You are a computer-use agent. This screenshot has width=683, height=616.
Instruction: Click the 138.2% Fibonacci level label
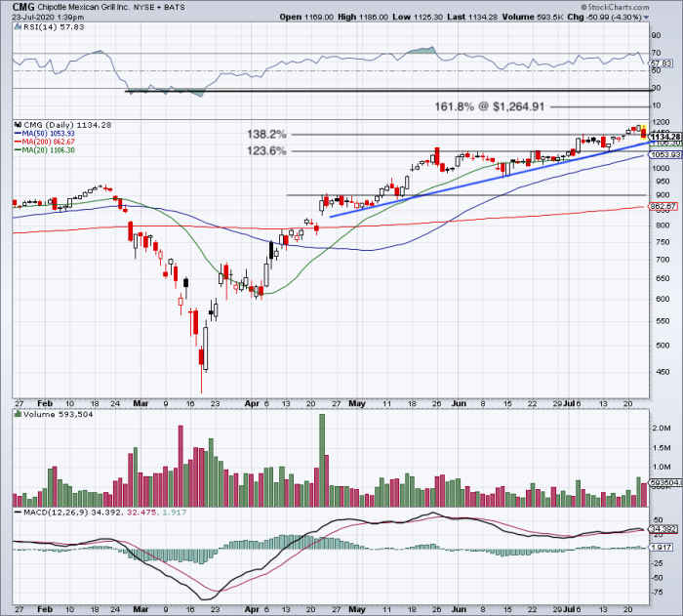[266, 135]
